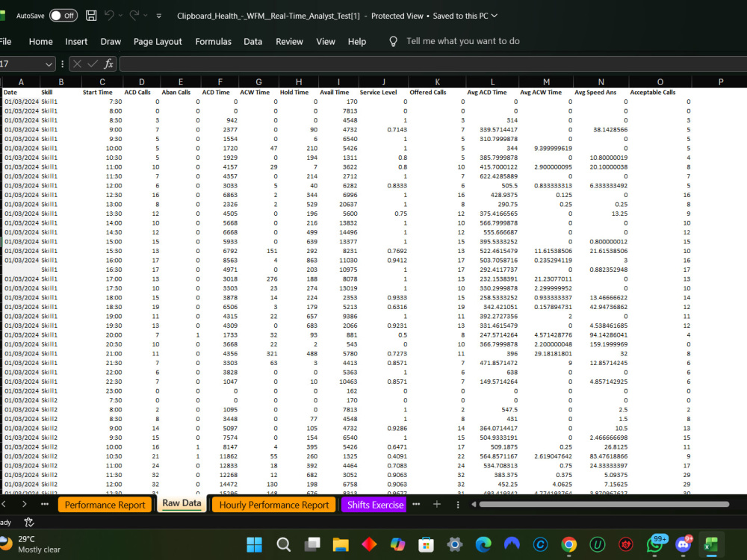Click the Save icon in title bar
This screenshot has height=560, width=747.
click(91, 16)
